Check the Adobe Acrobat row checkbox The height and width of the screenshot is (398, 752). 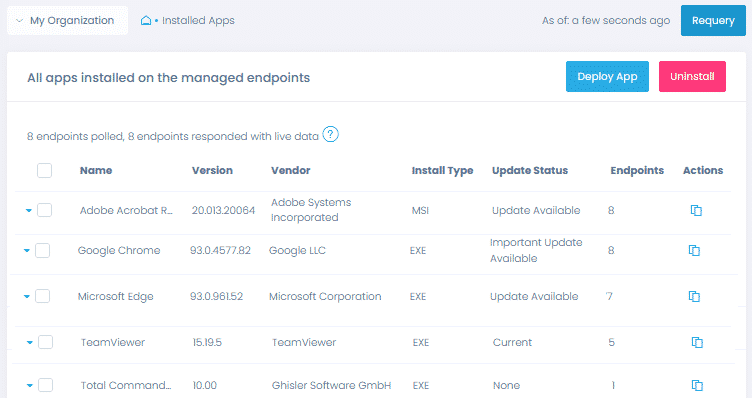point(45,210)
